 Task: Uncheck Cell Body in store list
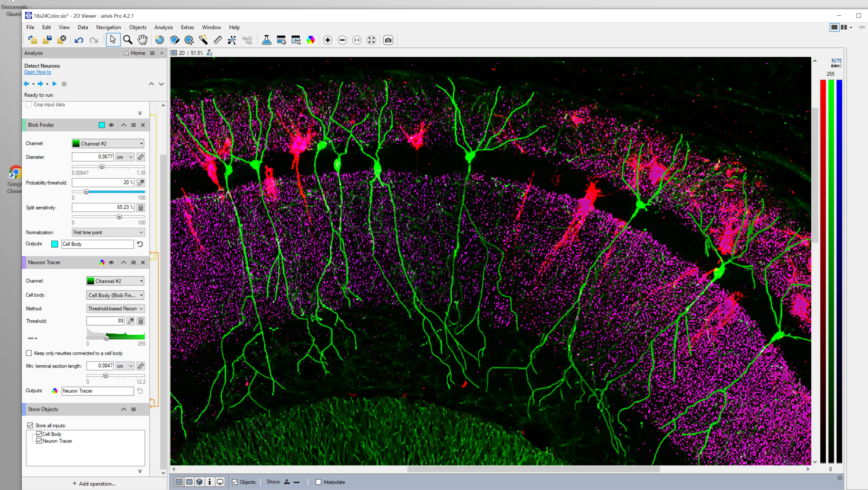tap(39, 434)
